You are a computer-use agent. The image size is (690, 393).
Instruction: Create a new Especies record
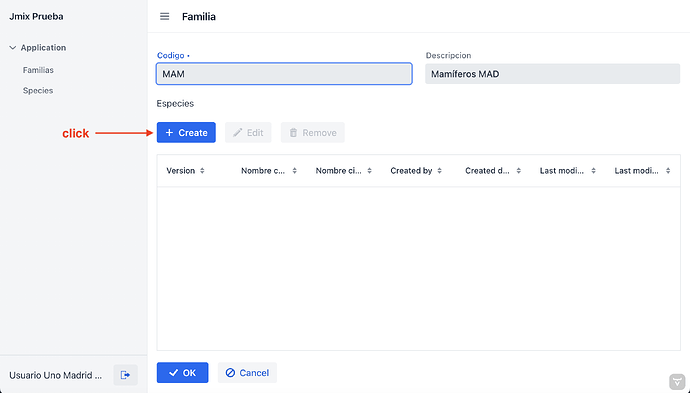[186, 132]
